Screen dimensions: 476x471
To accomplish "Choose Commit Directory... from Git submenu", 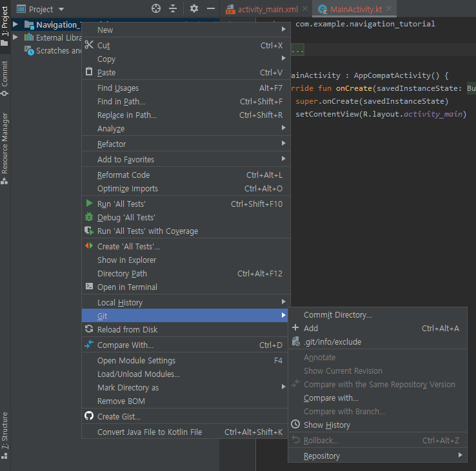I will [377, 315].
